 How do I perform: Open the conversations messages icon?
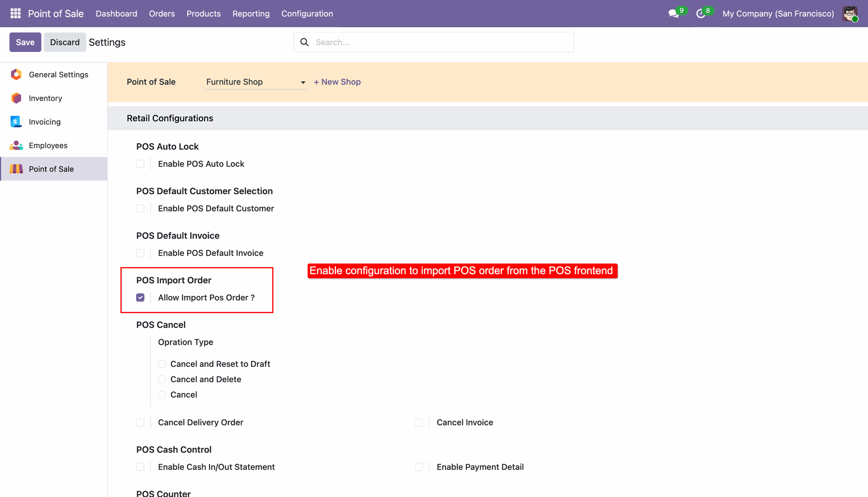pyautogui.click(x=674, y=14)
